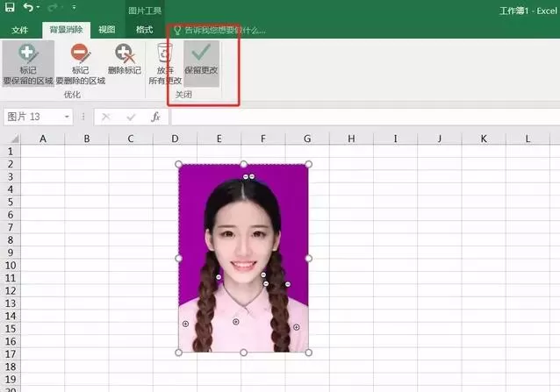Select Mark Areas to Remove tool (标记要删除的区域)
This screenshot has width=560, height=392.
coord(81,63)
